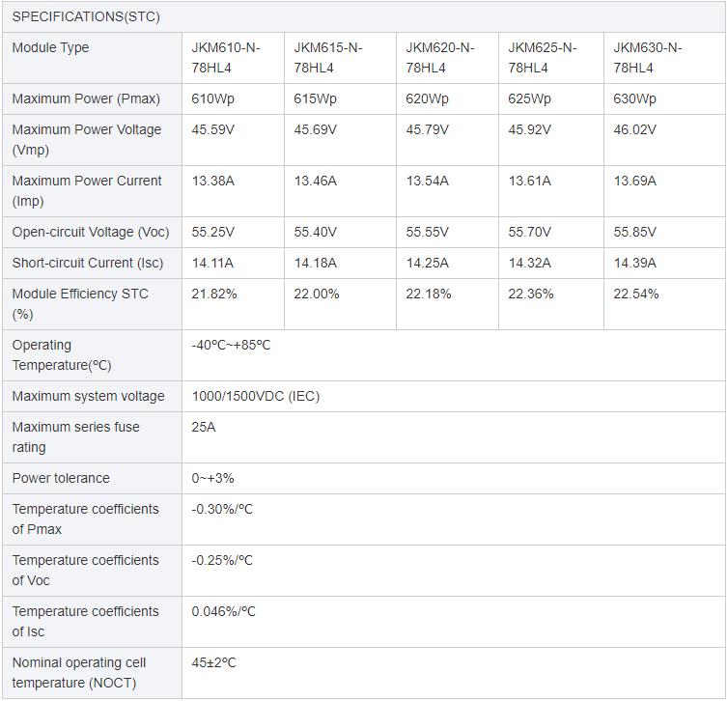The width and height of the screenshot is (728, 701).
Task: Click the JKM620-N-78HL4 column header cell
Action: 440,58
